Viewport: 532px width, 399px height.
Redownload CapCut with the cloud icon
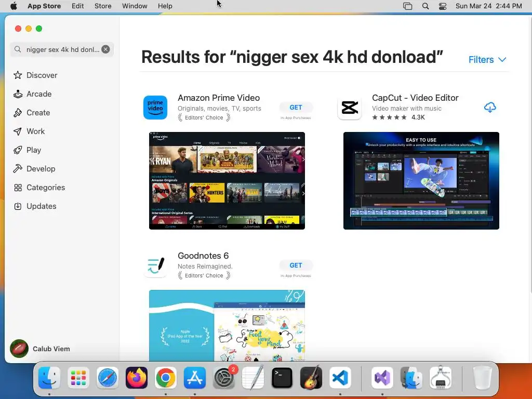490,107
